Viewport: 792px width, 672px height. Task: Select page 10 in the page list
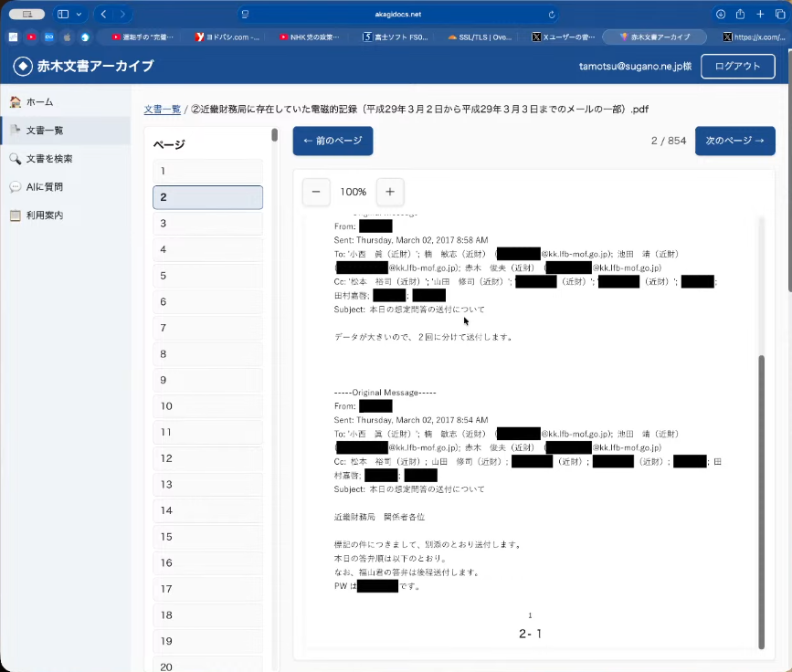click(x=207, y=406)
